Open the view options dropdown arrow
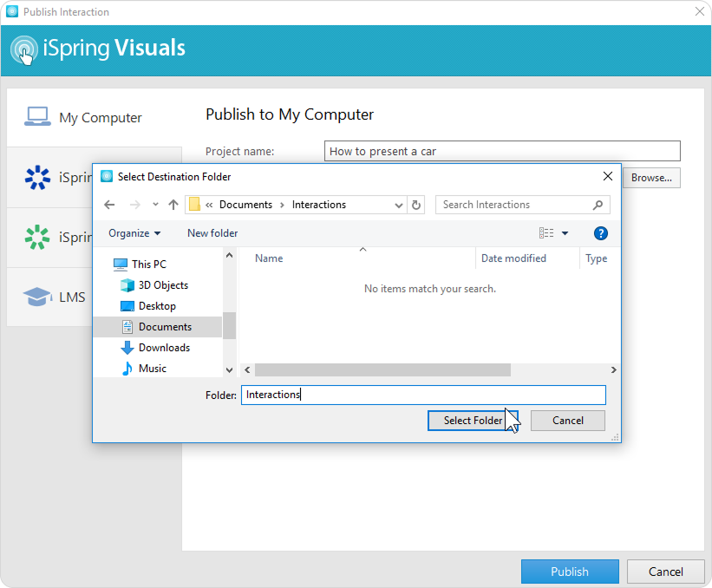 click(565, 233)
